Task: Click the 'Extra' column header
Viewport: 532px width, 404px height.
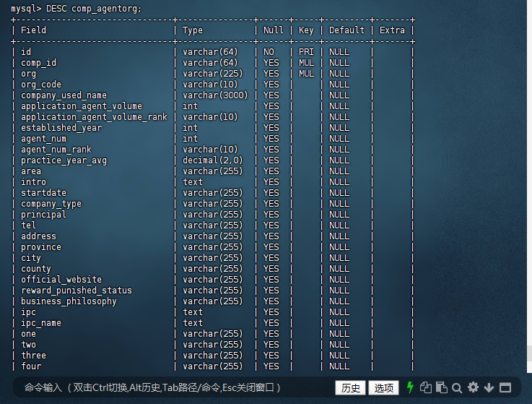Action: [x=392, y=30]
